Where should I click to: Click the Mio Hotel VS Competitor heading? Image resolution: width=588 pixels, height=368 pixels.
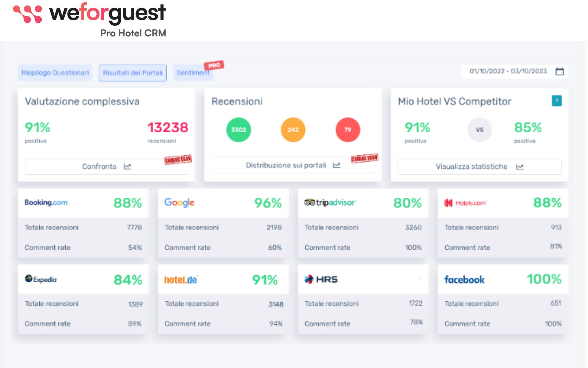[455, 101]
